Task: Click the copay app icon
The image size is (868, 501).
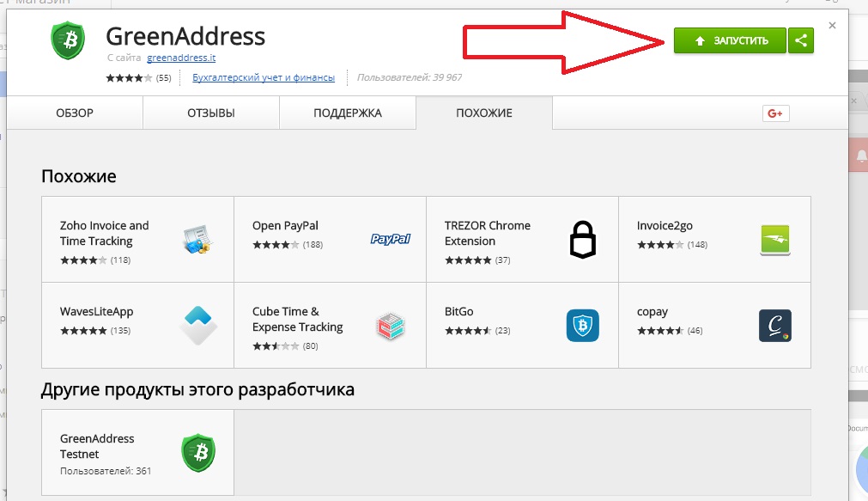Action: click(775, 326)
